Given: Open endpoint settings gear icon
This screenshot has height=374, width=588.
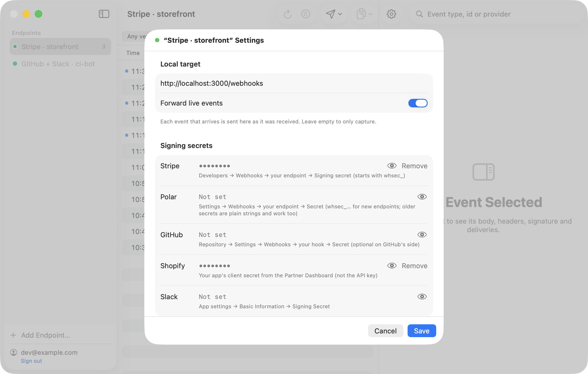Looking at the screenshot, I should coord(391,14).
